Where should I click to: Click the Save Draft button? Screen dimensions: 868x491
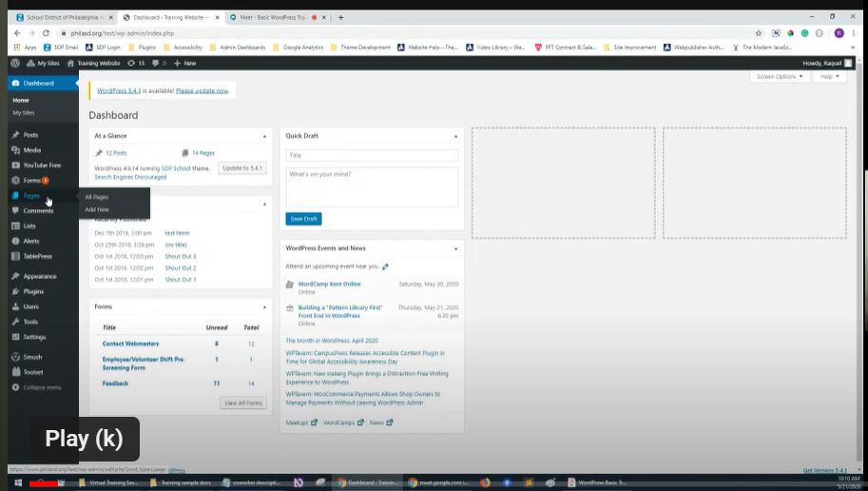(303, 219)
